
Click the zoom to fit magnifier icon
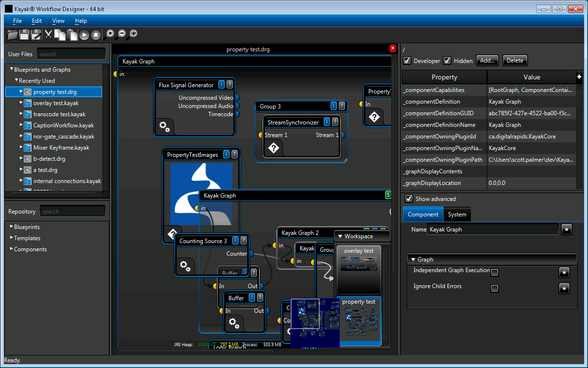[133, 34]
